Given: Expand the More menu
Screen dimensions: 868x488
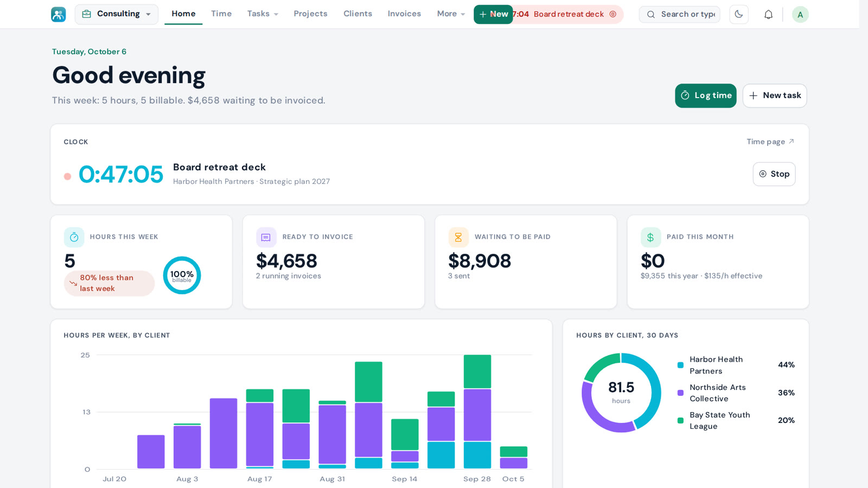Looking at the screenshot, I should (x=451, y=14).
